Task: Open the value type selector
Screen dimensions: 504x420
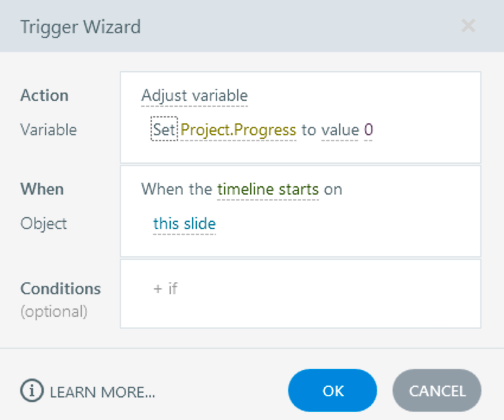Action: point(340,130)
